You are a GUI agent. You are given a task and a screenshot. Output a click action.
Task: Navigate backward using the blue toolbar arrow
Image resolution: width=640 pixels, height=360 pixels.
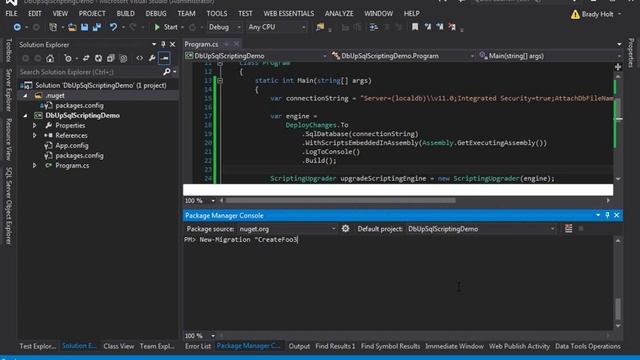tap(17, 27)
